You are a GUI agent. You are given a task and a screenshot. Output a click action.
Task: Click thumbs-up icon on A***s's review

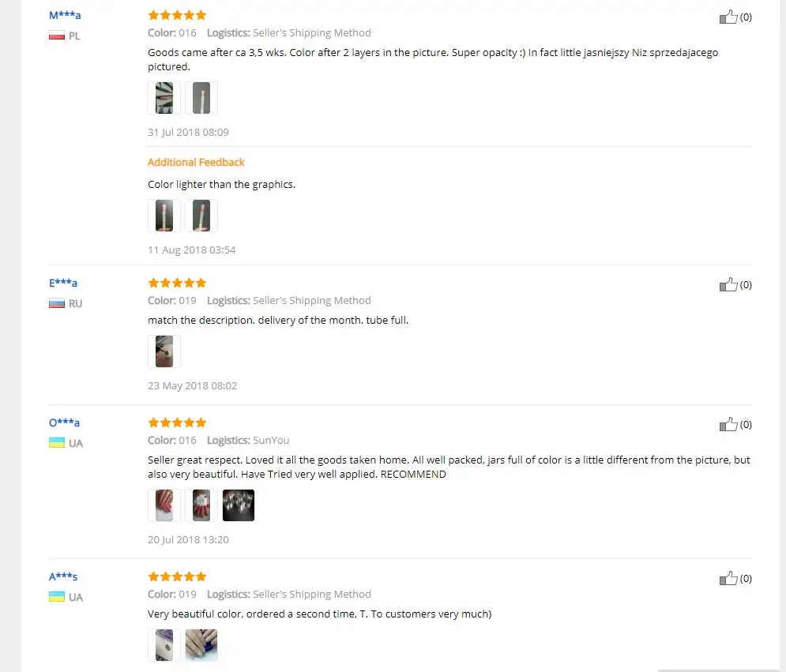coord(728,578)
